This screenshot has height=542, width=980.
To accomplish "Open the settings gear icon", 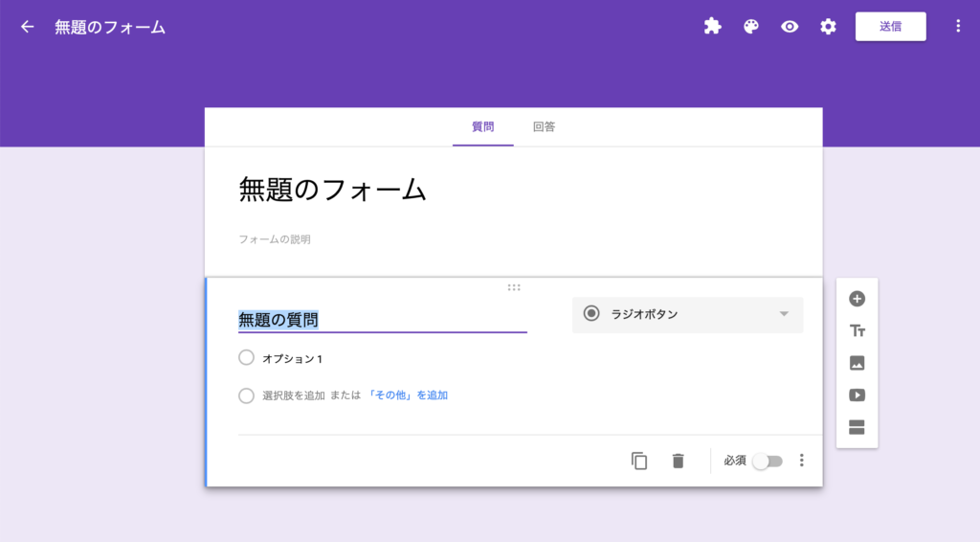I will click(828, 26).
